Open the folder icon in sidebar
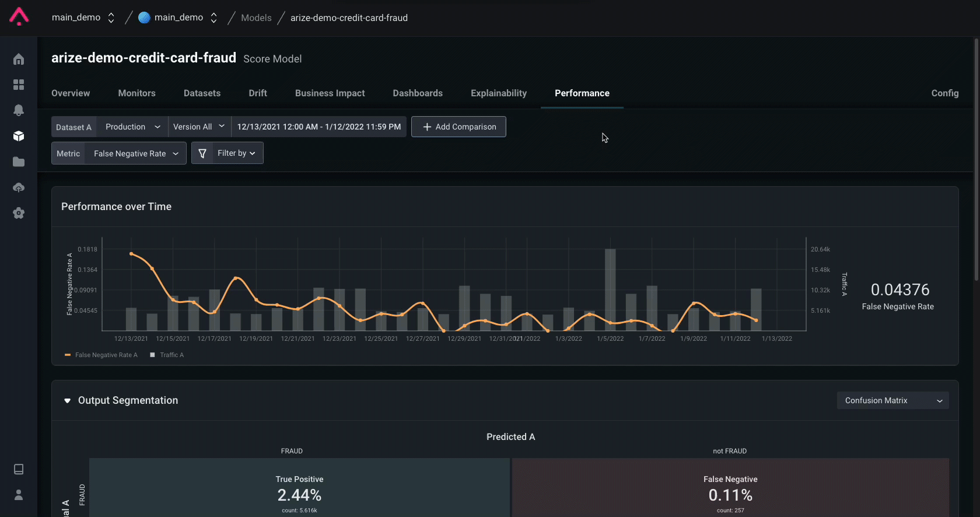Image resolution: width=980 pixels, height=517 pixels. (19, 162)
